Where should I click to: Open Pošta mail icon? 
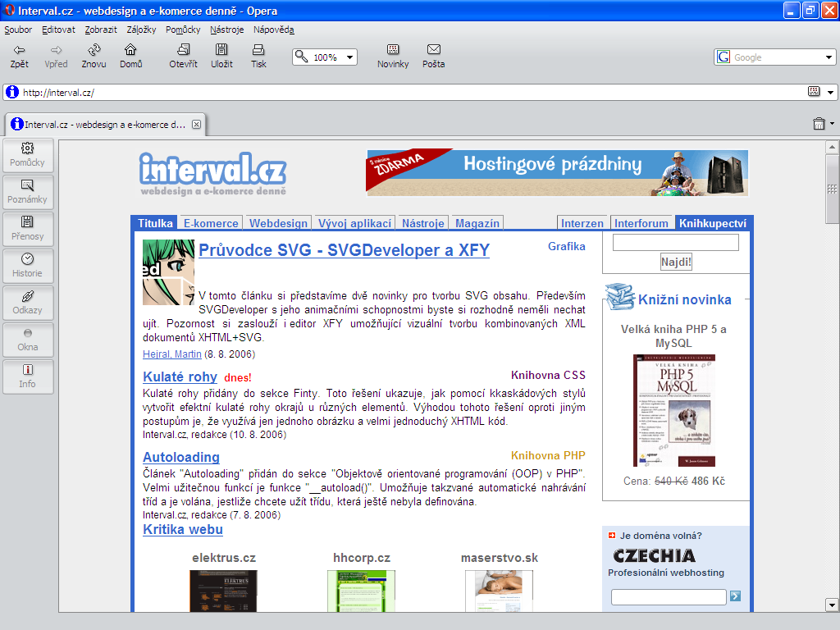[x=433, y=57]
